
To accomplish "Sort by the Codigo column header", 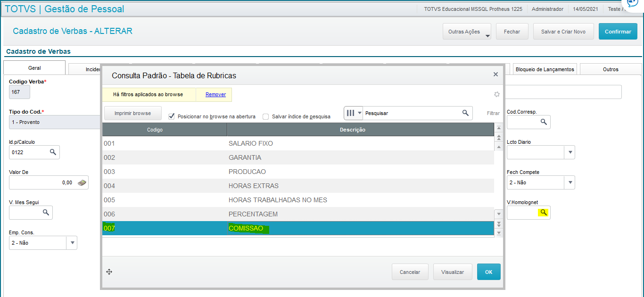I will coord(165,130).
